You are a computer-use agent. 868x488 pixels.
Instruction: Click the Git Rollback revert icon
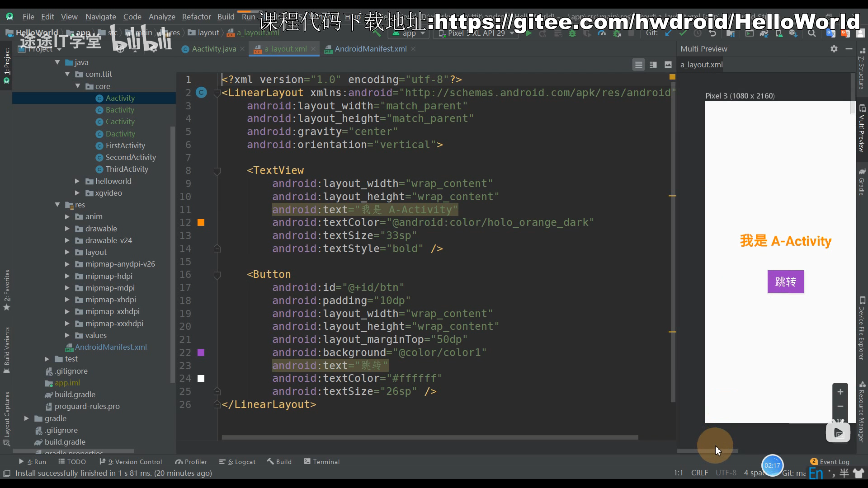tap(712, 33)
